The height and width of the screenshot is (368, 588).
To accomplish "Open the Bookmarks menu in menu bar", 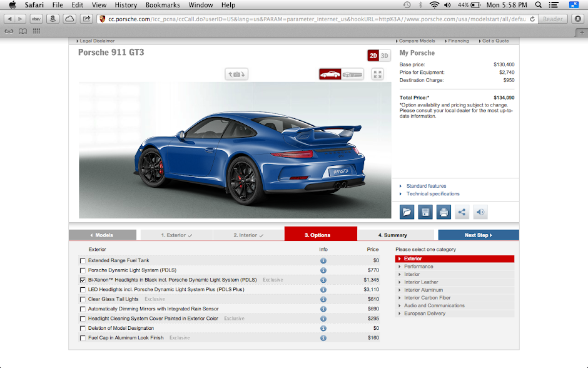I will [x=163, y=5].
